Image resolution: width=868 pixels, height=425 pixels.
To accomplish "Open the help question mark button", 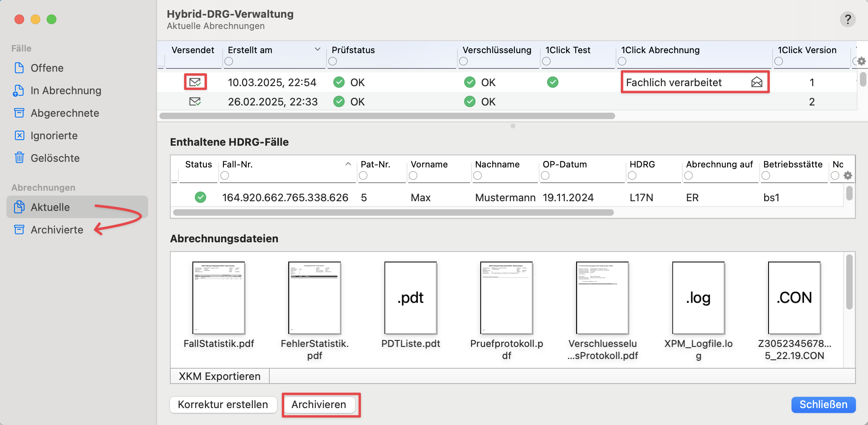I will click(x=847, y=19).
